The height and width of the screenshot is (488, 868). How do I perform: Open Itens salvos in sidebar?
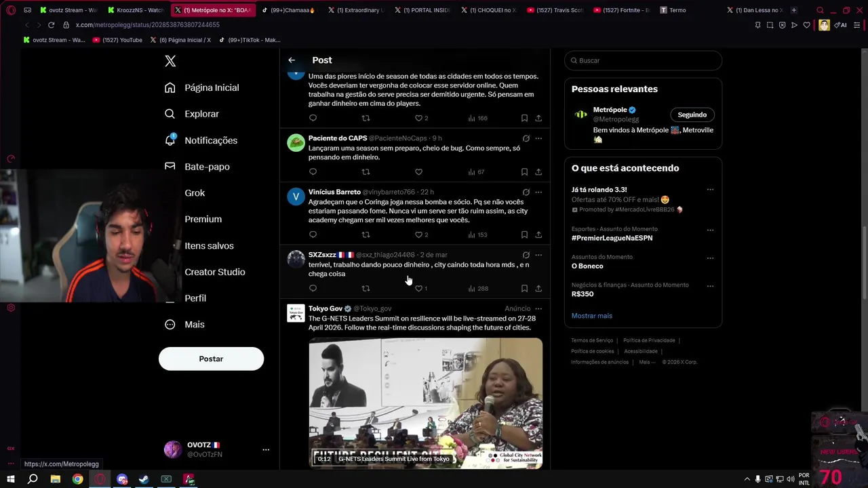[x=209, y=245]
